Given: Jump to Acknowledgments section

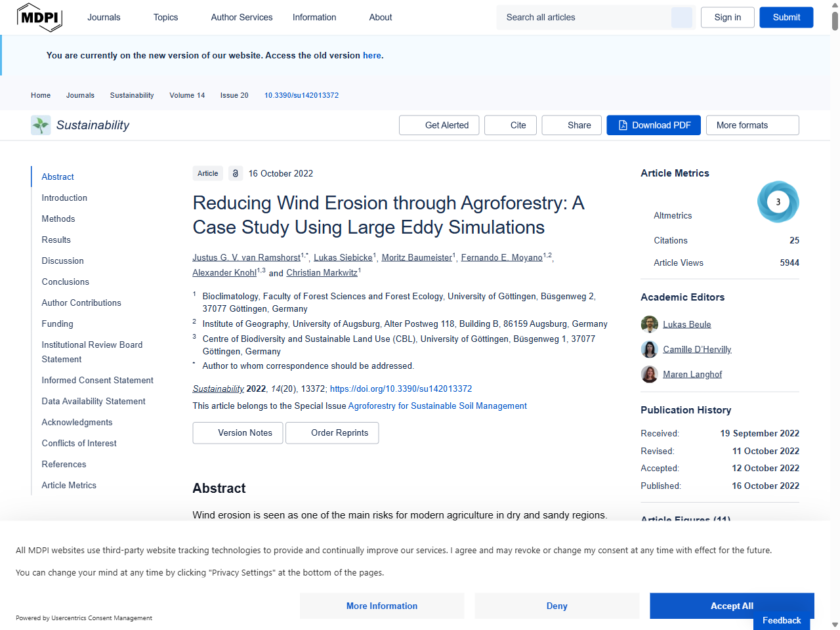Looking at the screenshot, I should [x=77, y=422].
